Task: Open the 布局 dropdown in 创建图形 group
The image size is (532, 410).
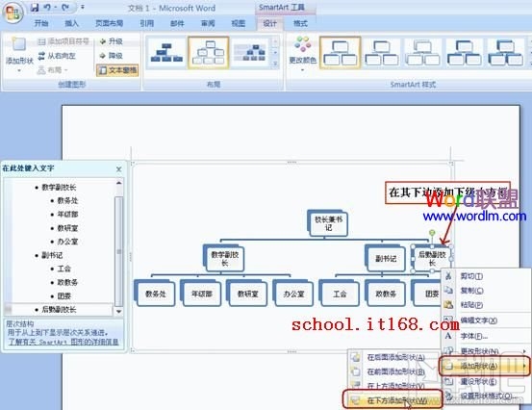Action: [x=53, y=70]
